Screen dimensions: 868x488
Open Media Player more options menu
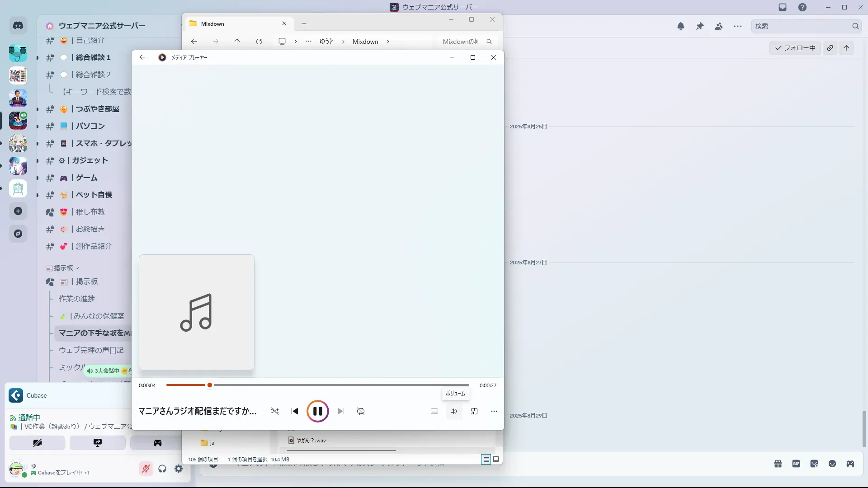(x=494, y=411)
